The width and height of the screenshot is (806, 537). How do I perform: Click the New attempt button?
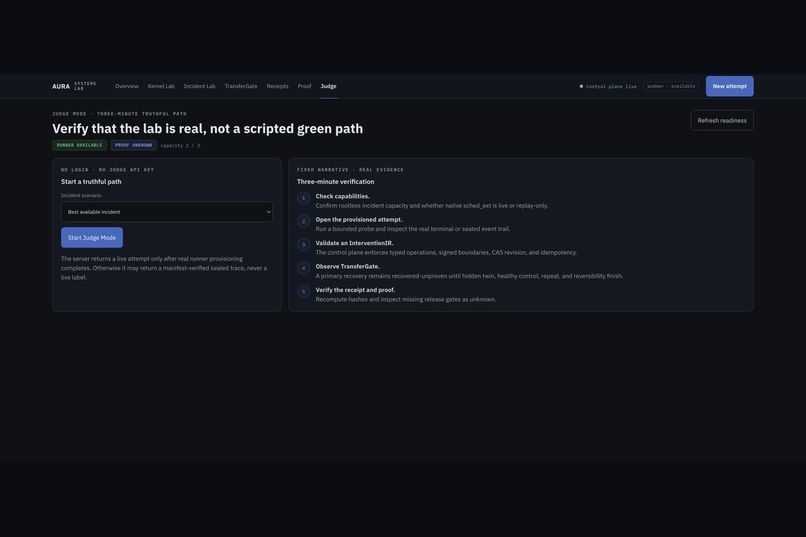click(729, 86)
